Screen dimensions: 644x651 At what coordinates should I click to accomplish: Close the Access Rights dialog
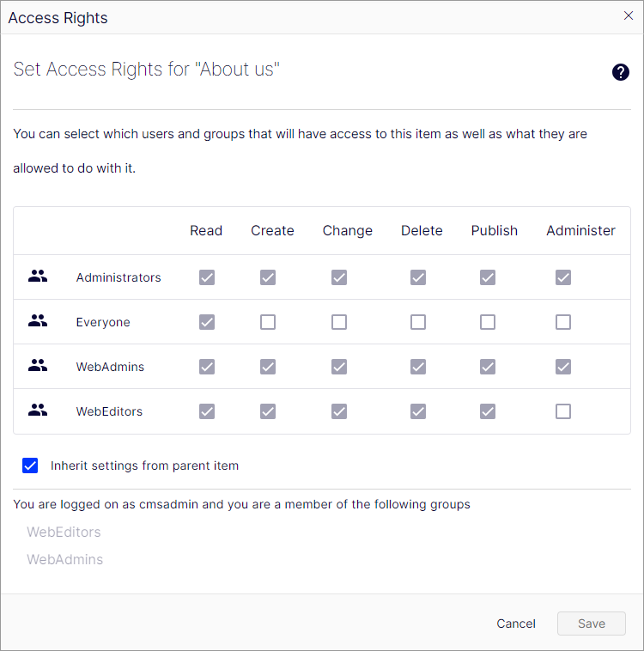click(629, 15)
